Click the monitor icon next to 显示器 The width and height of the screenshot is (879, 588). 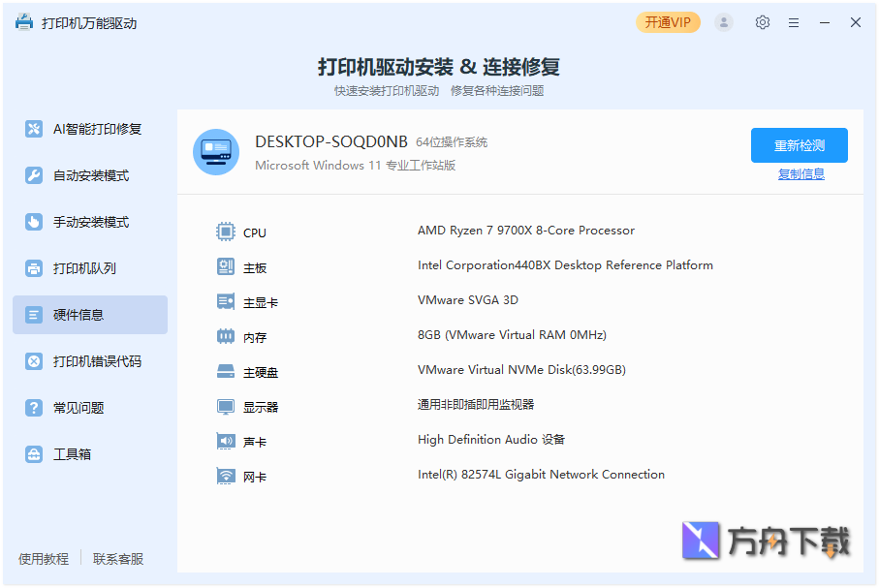226,407
